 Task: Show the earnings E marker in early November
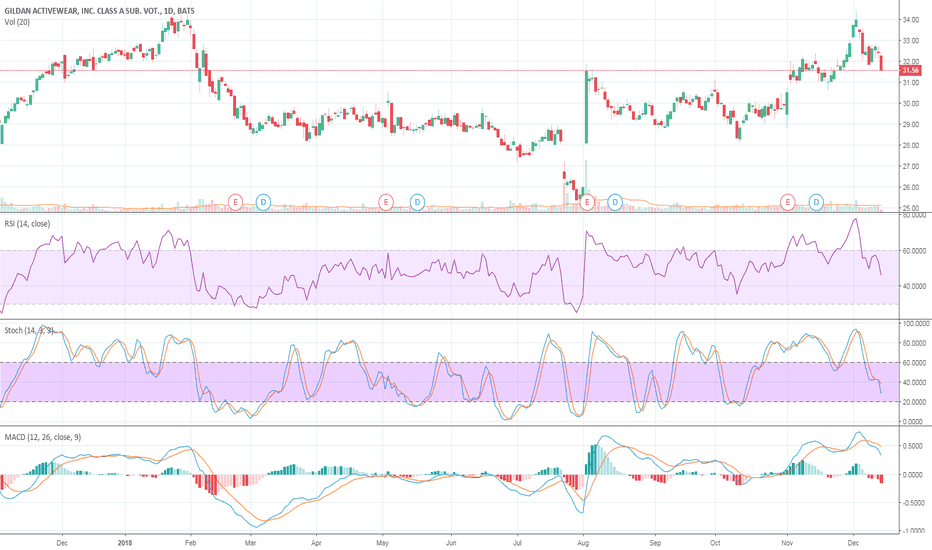[x=788, y=202]
